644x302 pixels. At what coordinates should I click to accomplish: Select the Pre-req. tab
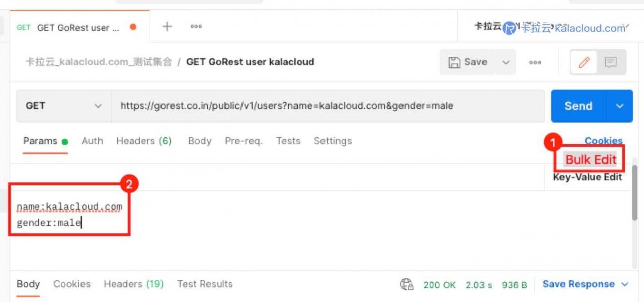(x=244, y=141)
